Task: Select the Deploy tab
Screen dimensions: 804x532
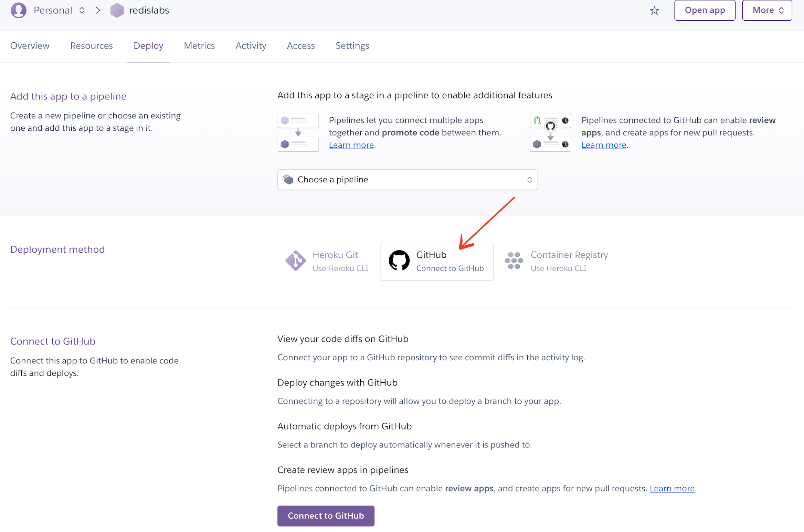Action: pyautogui.click(x=148, y=46)
